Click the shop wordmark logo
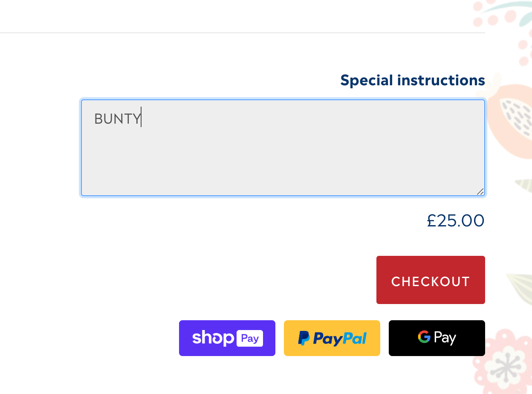This screenshot has height=394, width=532. [213, 338]
